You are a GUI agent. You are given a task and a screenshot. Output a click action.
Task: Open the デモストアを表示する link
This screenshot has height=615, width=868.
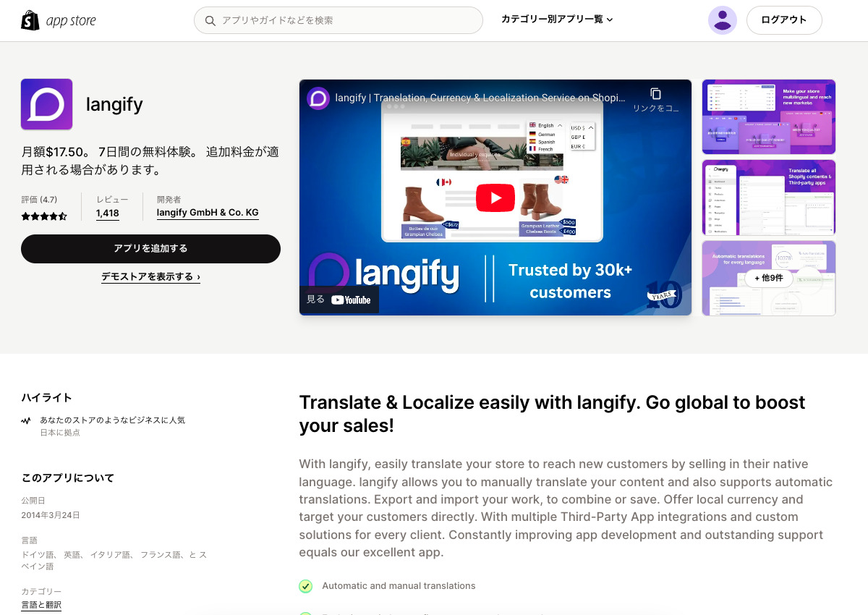[x=150, y=276]
